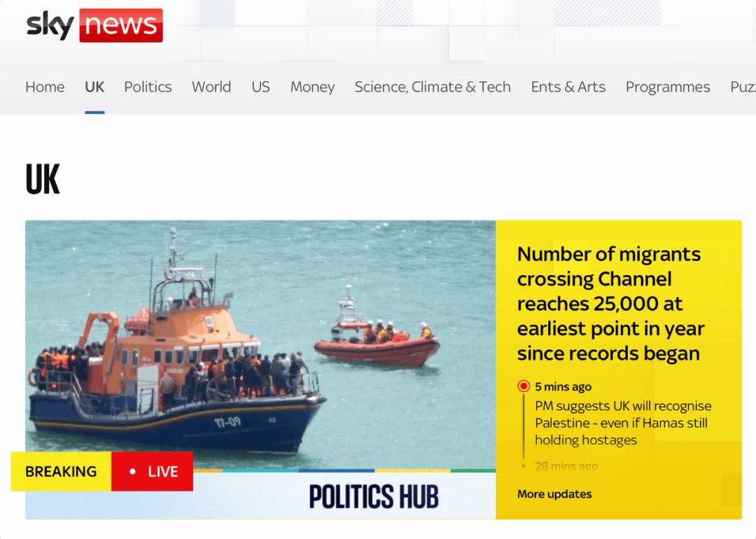Viewport: 756px width, 539px height.
Task: Open the migrants crossing Channel headline
Action: [610, 304]
